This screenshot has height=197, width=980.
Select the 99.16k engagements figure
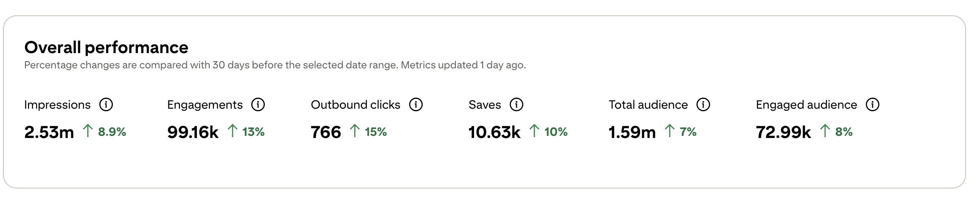pyautogui.click(x=193, y=132)
